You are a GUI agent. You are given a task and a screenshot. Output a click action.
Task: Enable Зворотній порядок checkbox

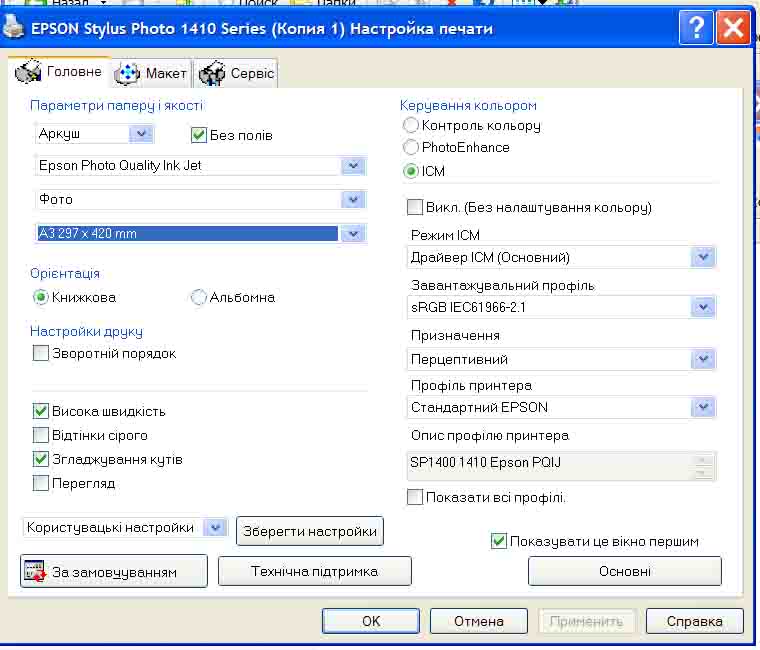[x=41, y=353]
